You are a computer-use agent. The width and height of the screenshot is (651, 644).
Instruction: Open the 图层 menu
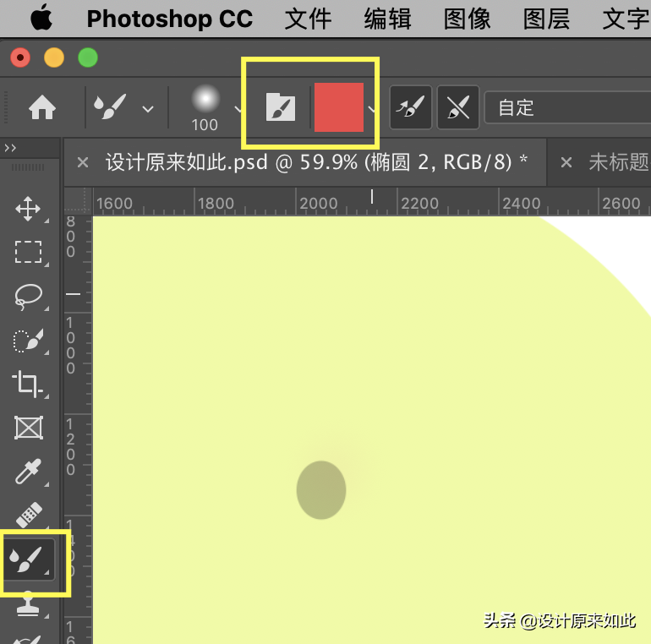(x=545, y=19)
